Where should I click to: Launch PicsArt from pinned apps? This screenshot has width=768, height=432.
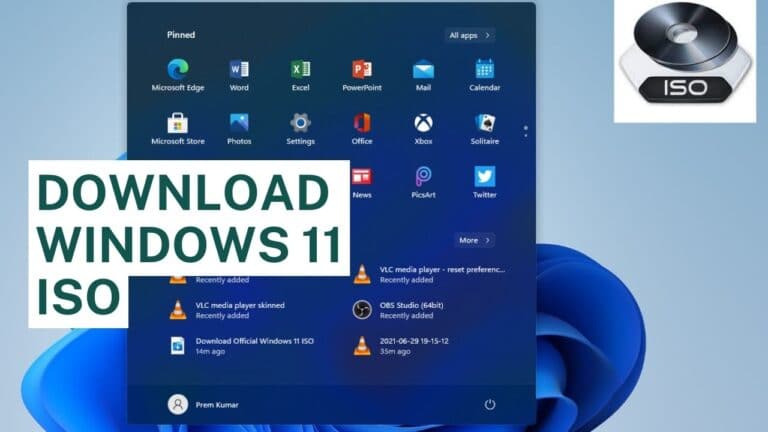click(423, 182)
